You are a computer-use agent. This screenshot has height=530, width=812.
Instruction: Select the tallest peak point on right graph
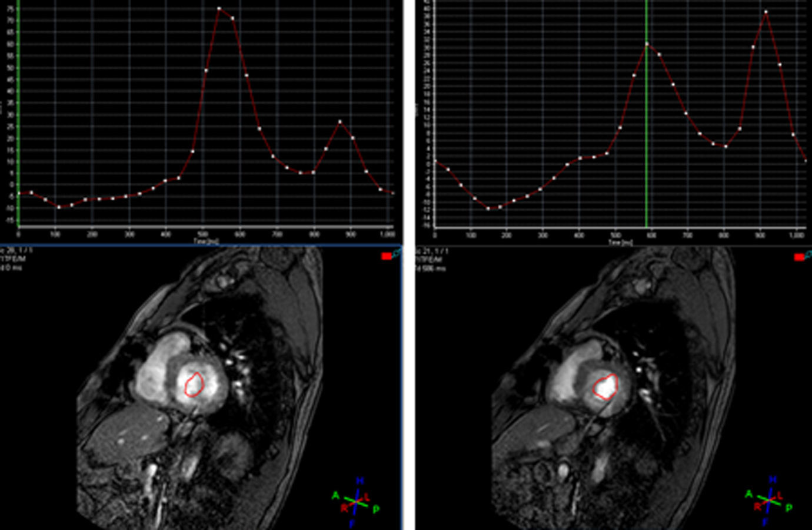766,12
